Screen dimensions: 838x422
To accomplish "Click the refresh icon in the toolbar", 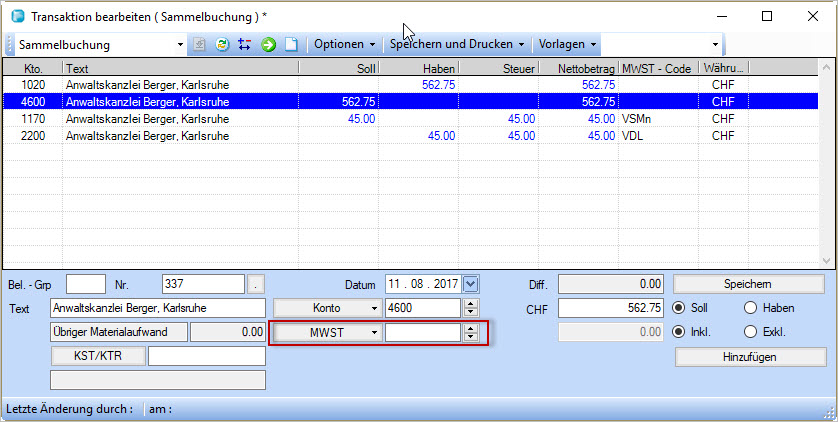I will [x=222, y=45].
